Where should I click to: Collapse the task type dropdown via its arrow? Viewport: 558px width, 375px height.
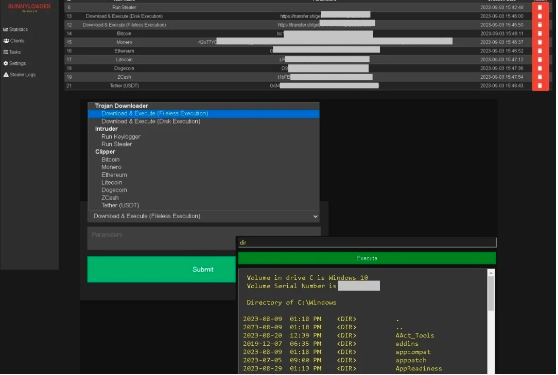click(x=315, y=217)
